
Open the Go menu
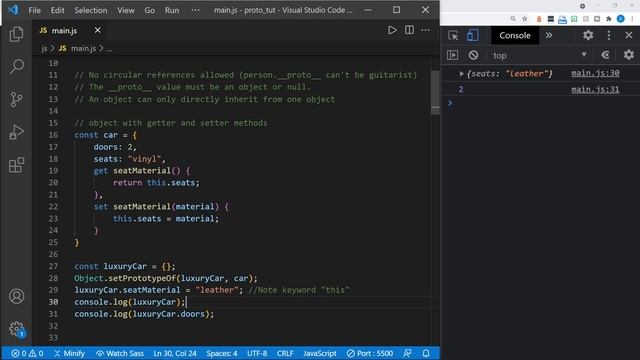point(149,10)
